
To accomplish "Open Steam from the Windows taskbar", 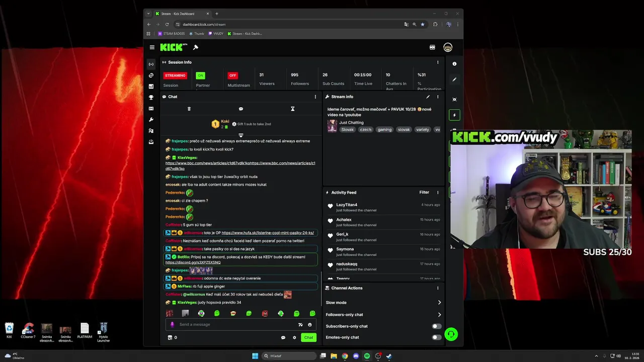I will [x=389, y=356].
